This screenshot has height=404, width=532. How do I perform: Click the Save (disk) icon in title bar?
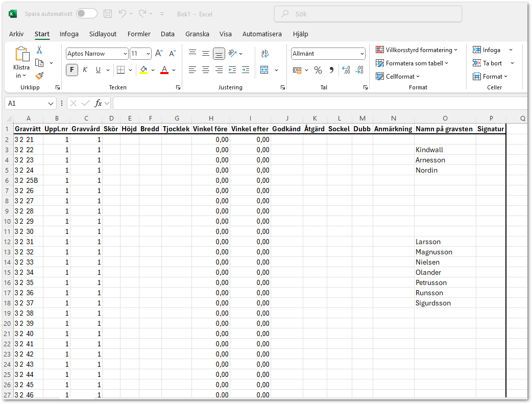[x=108, y=14]
